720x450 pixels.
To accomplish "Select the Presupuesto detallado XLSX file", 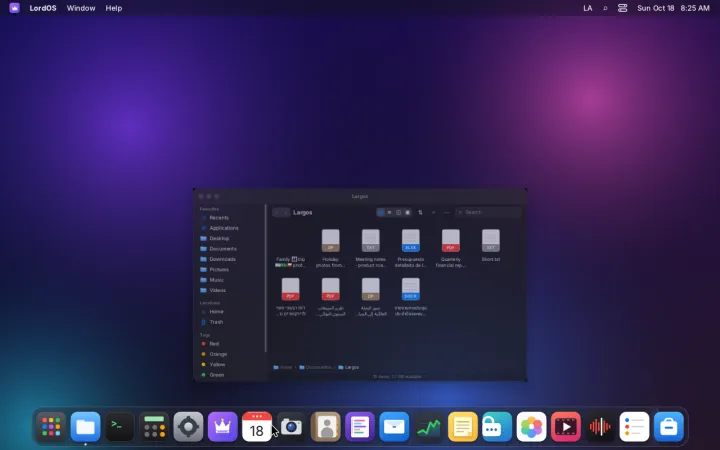I will (x=411, y=248).
